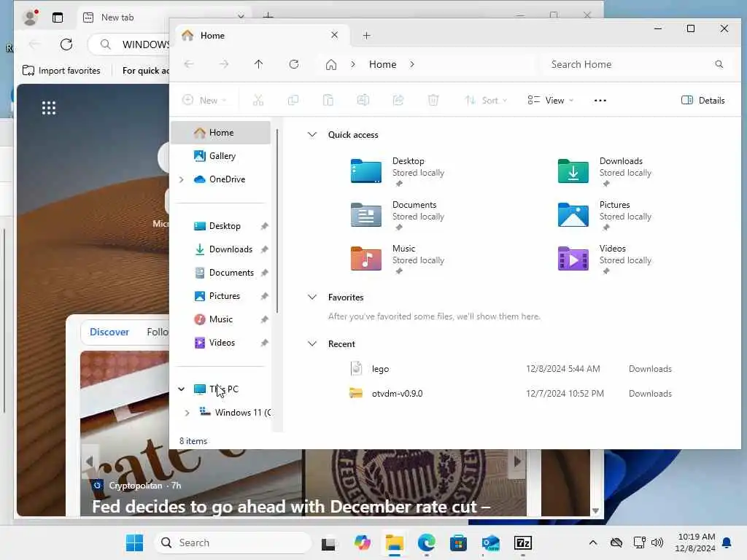Image resolution: width=747 pixels, height=560 pixels.
Task: Click Import favorites in Edge
Action: coord(61,71)
